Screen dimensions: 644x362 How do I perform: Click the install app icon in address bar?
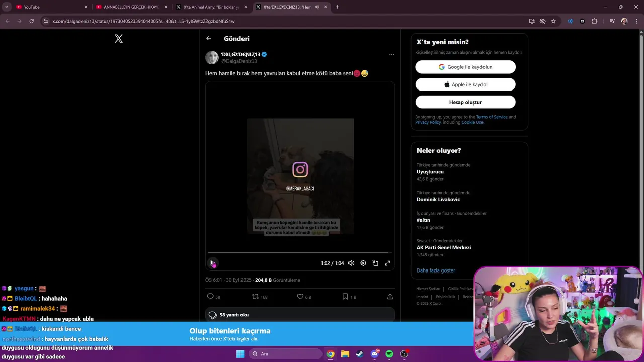pyautogui.click(x=532, y=21)
